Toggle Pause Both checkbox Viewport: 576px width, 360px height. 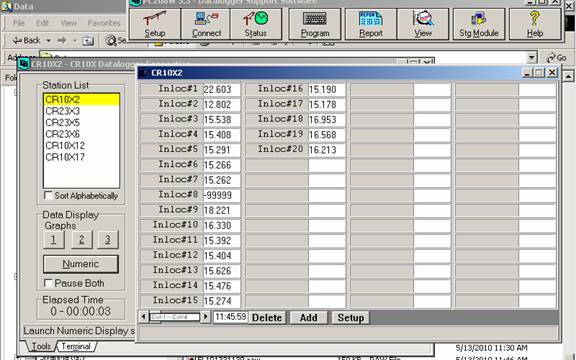point(48,283)
